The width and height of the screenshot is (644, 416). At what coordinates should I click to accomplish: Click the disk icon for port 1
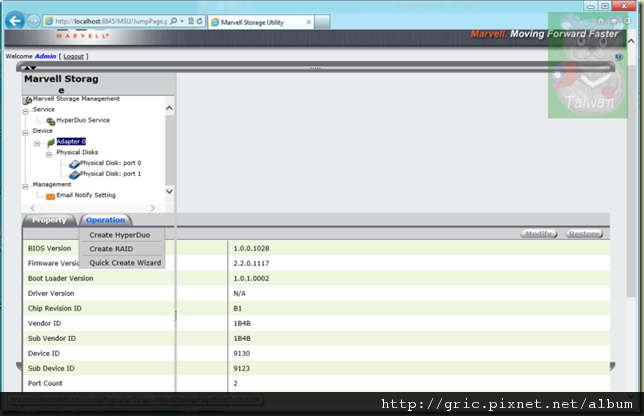(x=74, y=175)
